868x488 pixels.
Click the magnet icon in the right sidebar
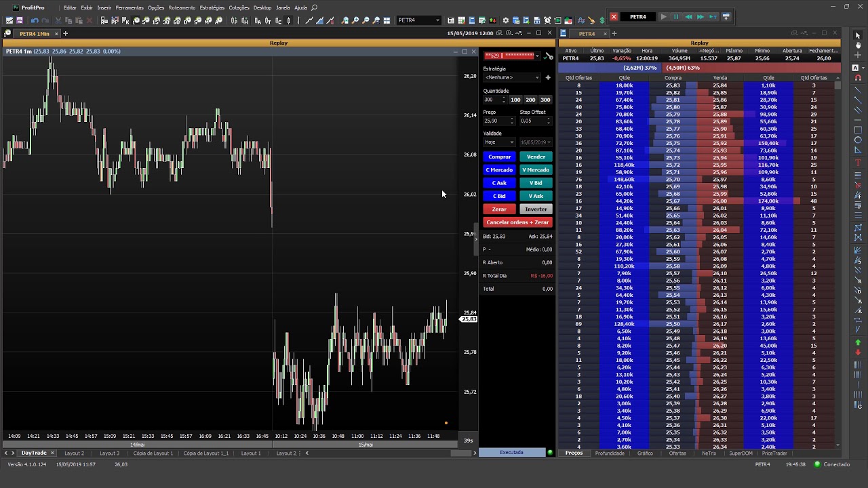coord(858,77)
